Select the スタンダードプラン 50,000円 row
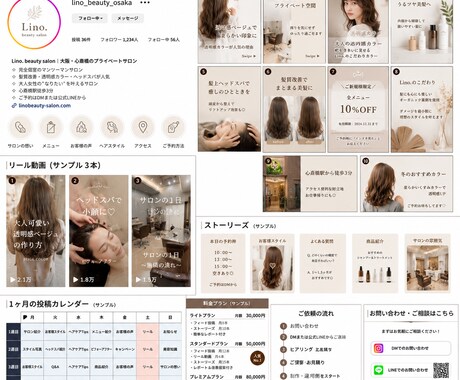 227,343
